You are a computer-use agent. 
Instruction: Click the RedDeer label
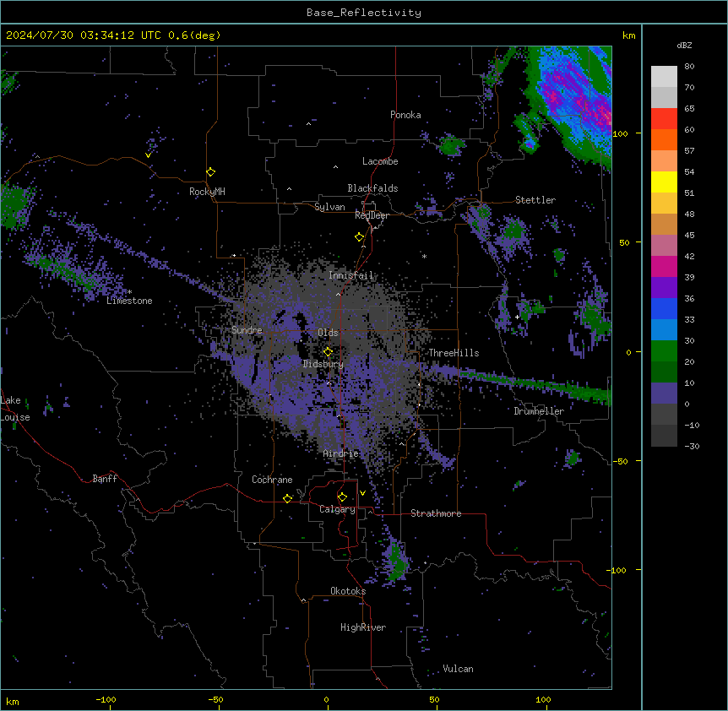pos(372,215)
